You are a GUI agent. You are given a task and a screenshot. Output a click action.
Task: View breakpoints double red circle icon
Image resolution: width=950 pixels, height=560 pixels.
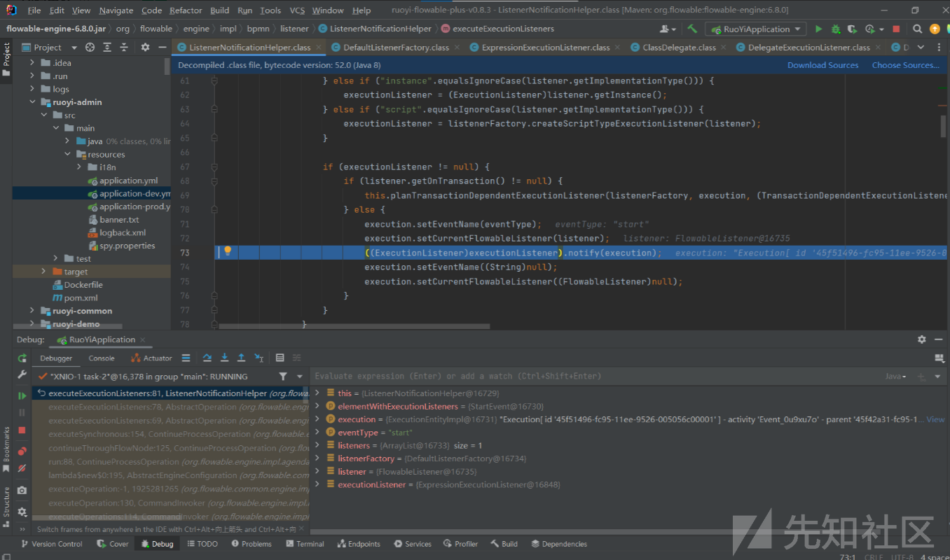point(22,451)
